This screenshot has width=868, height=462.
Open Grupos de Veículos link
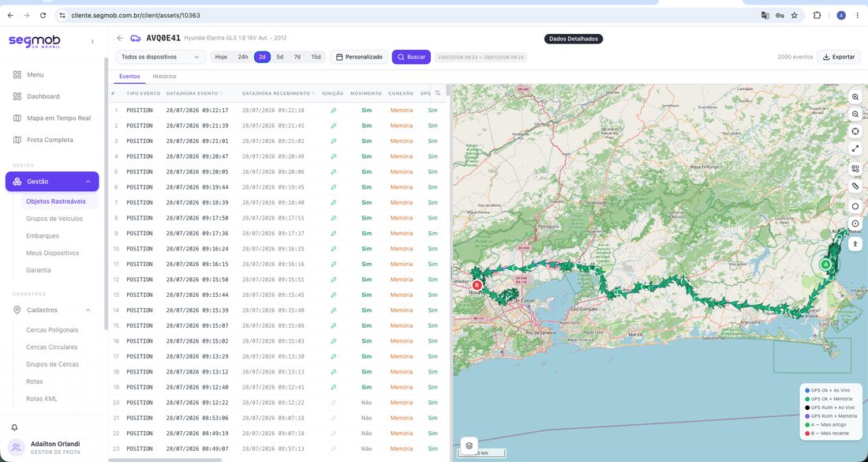coord(54,219)
